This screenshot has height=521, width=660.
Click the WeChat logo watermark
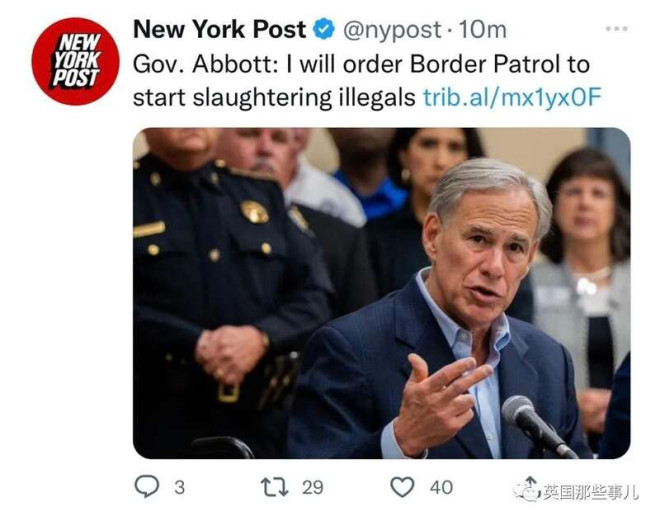coord(526,492)
